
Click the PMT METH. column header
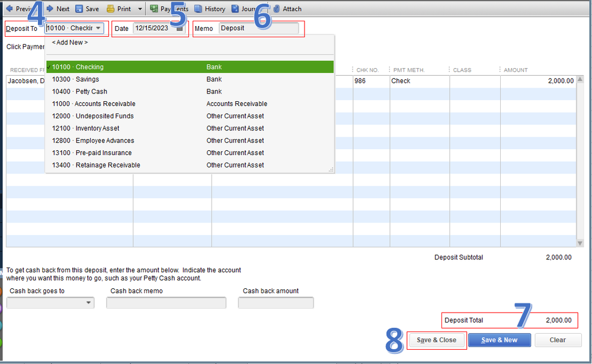[409, 70]
